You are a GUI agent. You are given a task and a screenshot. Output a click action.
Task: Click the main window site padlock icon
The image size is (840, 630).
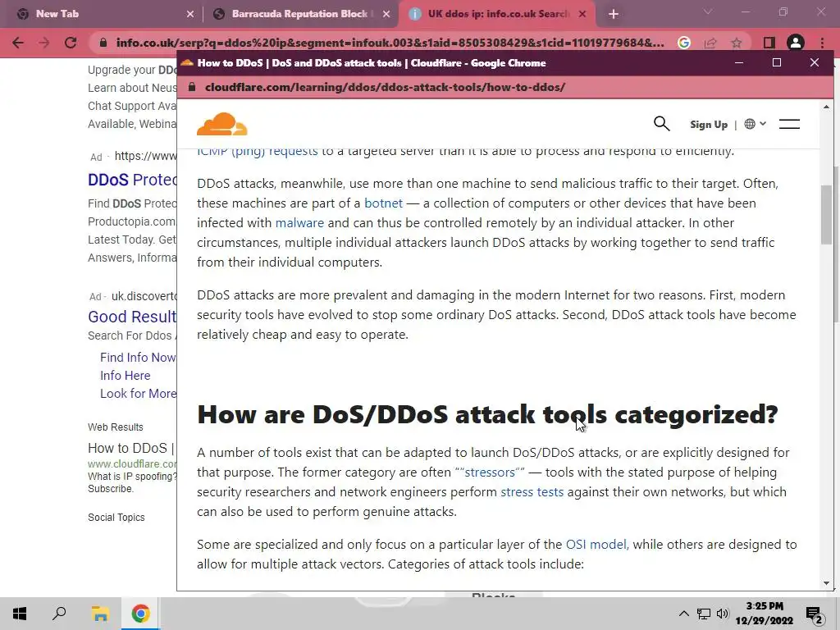point(103,43)
